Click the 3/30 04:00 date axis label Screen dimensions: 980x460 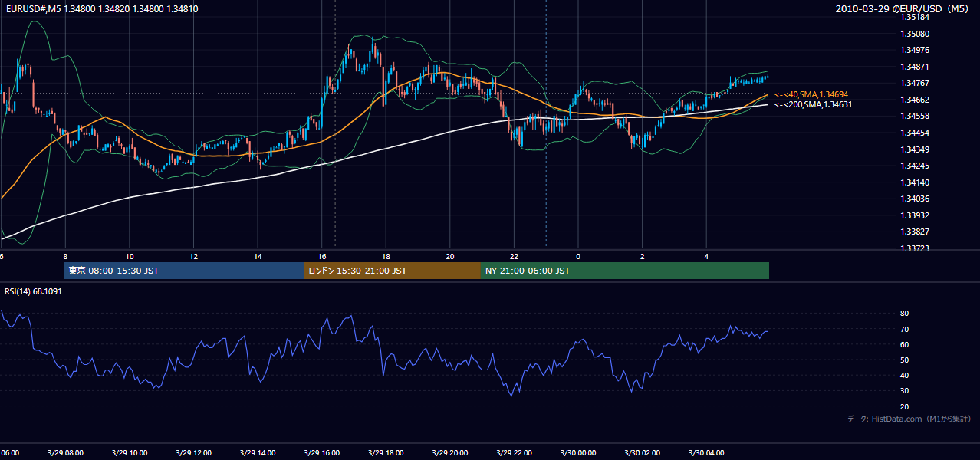pos(705,453)
